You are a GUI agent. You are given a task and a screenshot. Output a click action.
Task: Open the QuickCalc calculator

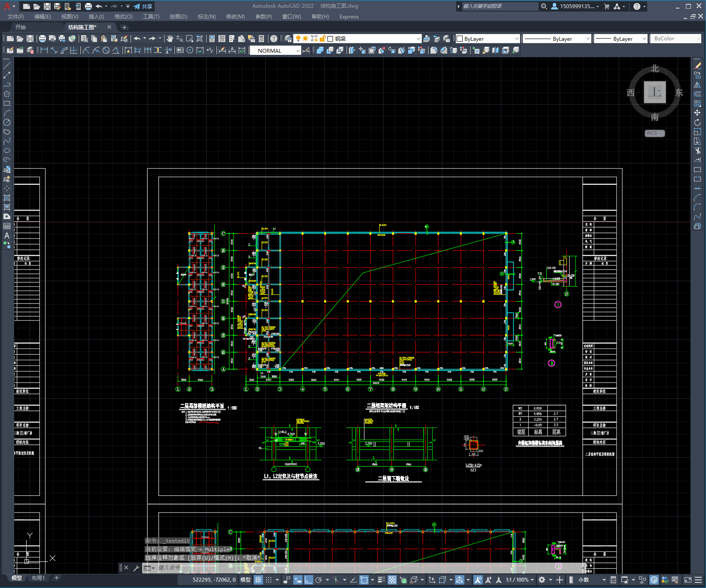coord(261,39)
